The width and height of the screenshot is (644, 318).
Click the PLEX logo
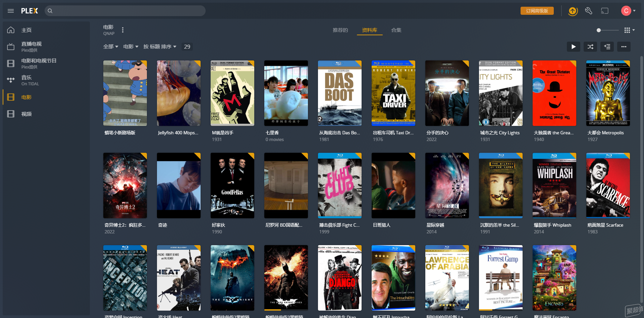[x=30, y=11]
